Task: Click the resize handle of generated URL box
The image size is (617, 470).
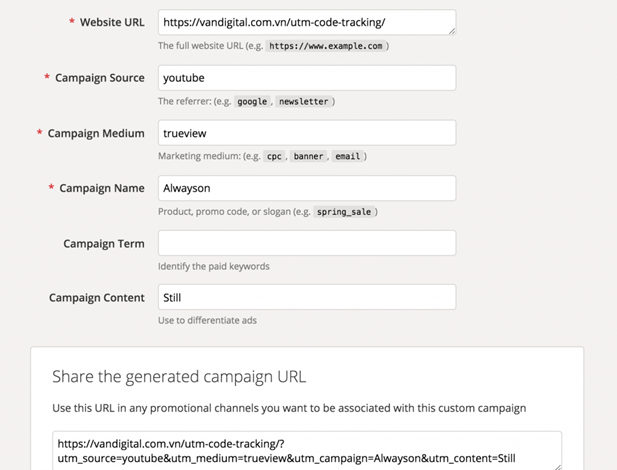Action: click(557, 466)
